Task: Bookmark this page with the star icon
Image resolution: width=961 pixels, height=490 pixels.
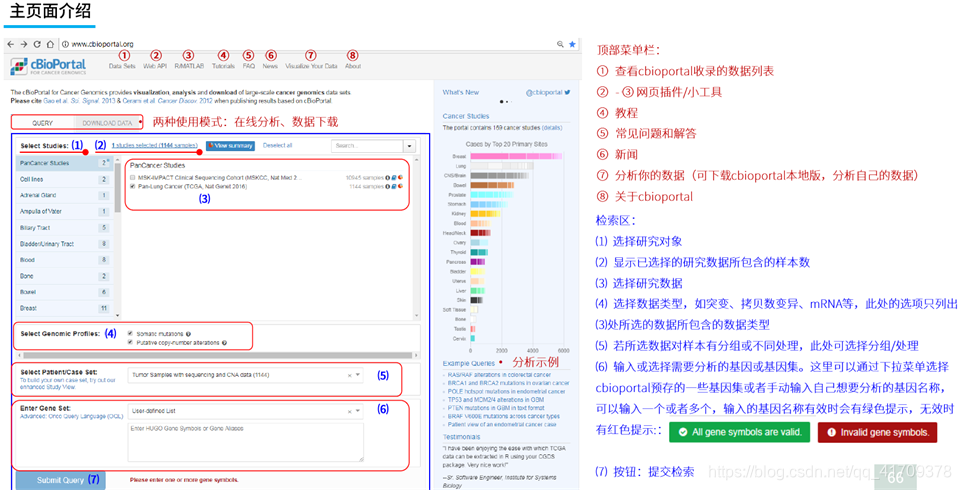Action: (x=572, y=44)
